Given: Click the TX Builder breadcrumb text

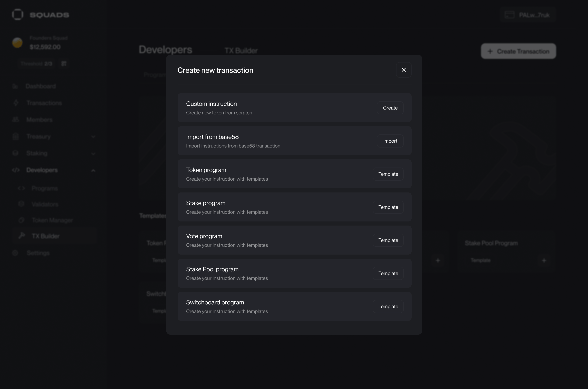Looking at the screenshot, I should click(241, 51).
